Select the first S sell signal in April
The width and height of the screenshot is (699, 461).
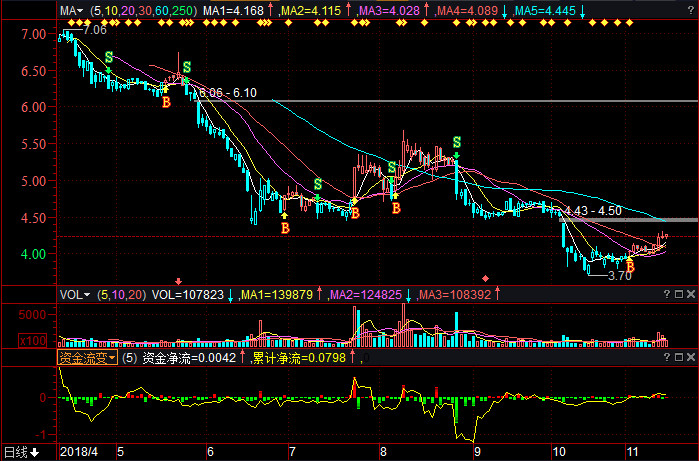(x=108, y=60)
